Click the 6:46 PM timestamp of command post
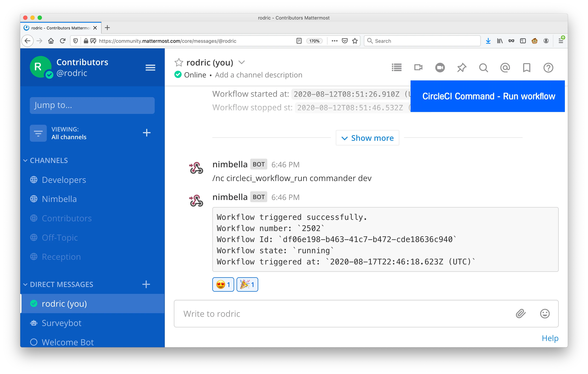 [x=286, y=165]
